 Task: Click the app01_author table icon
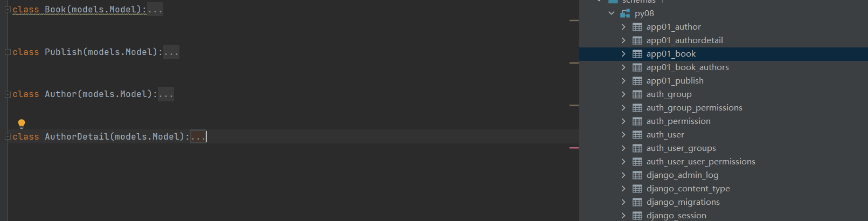(x=637, y=27)
